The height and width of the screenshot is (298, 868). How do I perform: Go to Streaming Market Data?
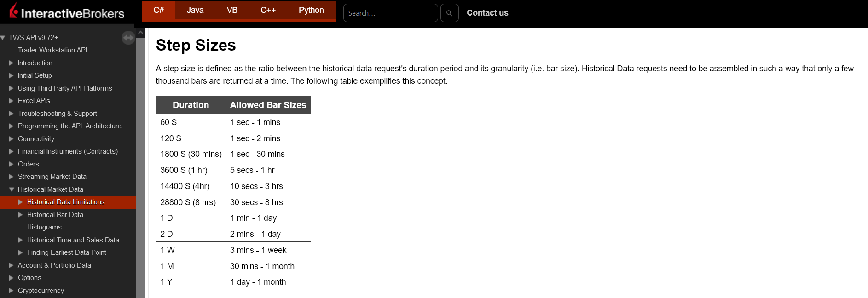(52, 177)
